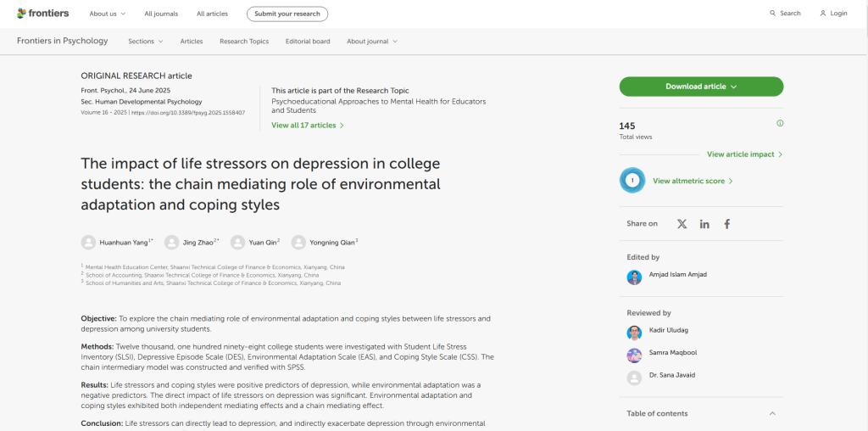Viewport: 868px width, 431px height.
Task: Collapse the Table of contents panel
Action: [x=771, y=413]
